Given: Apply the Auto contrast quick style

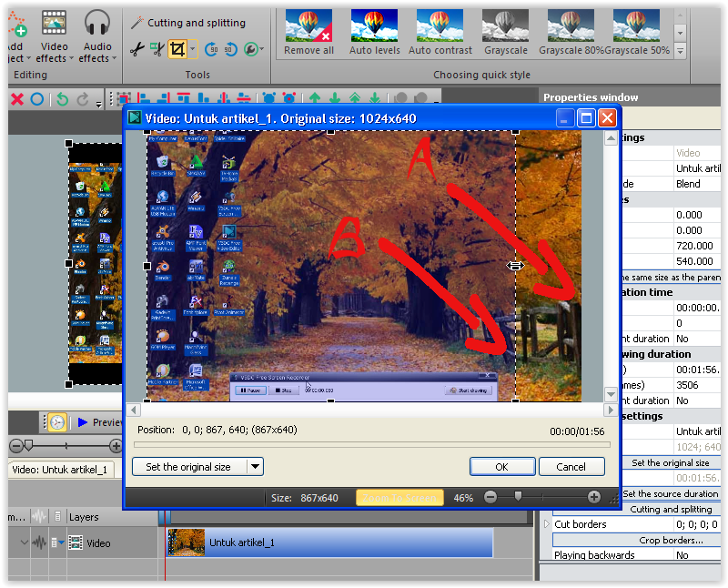Looking at the screenshot, I should (440, 33).
